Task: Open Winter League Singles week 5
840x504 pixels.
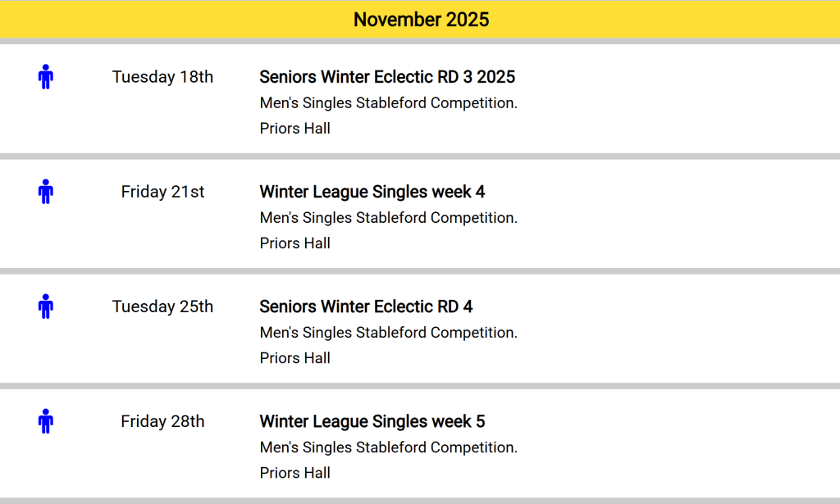Action: 372,421
